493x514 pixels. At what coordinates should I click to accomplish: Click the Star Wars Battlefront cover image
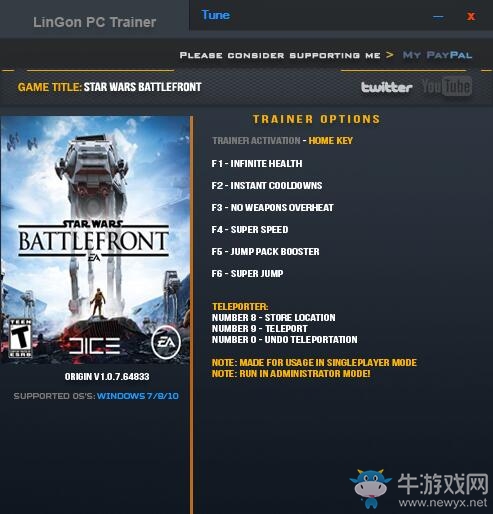click(95, 239)
